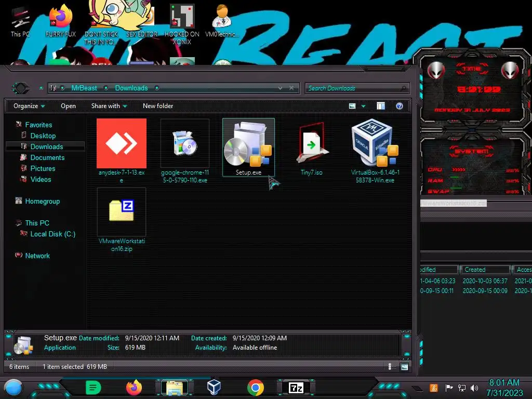Launch Firefox from the taskbar

click(134, 388)
